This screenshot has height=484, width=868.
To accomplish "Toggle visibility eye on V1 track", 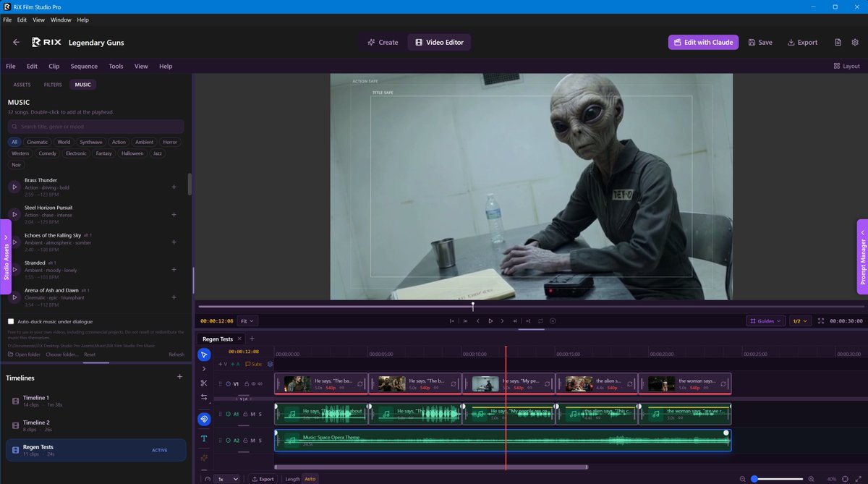I will [253, 383].
